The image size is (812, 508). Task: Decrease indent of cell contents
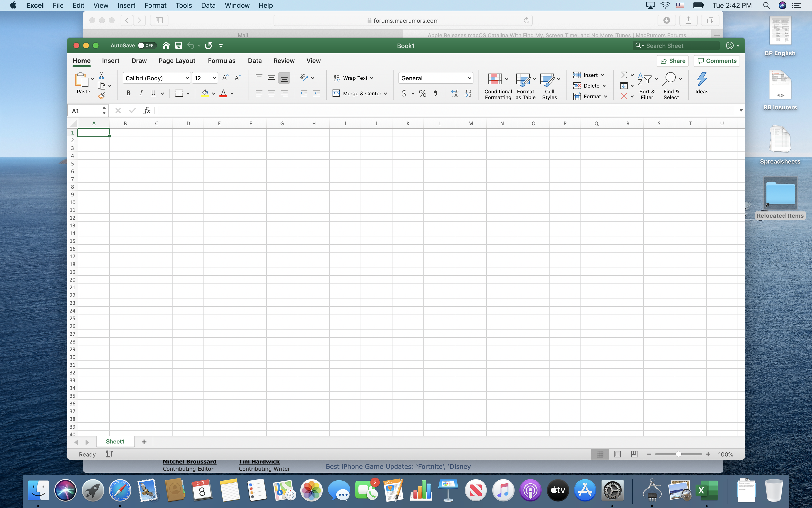coord(304,93)
